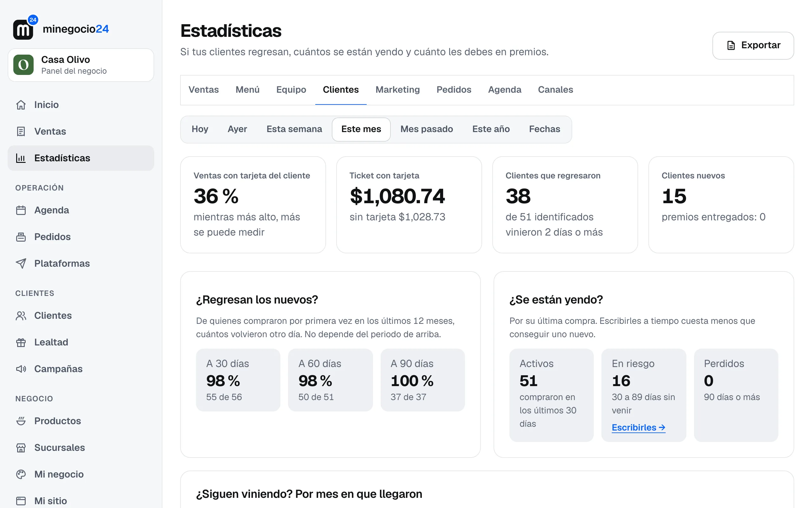Image resolution: width=812 pixels, height=508 pixels.
Task: Click the Plataformas paper plane icon
Action: (x=21, y=264)
